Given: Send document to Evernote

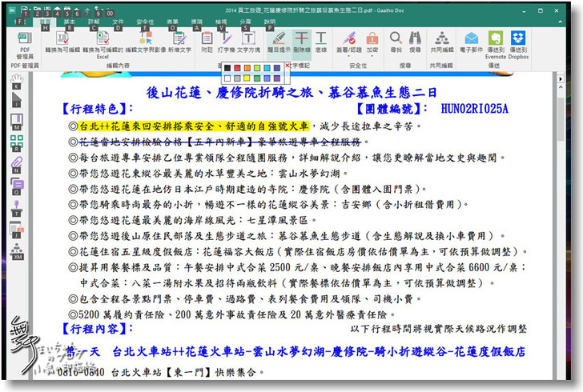Looking at the screenshot, I should point(496,45).
